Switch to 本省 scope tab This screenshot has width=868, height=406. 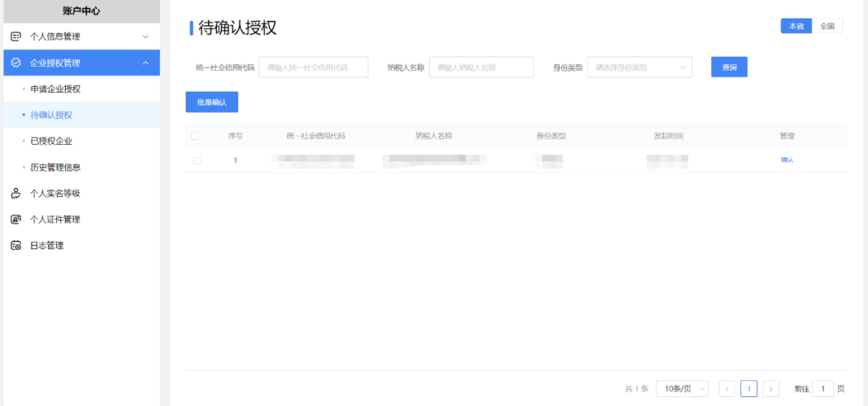(796, 26)
